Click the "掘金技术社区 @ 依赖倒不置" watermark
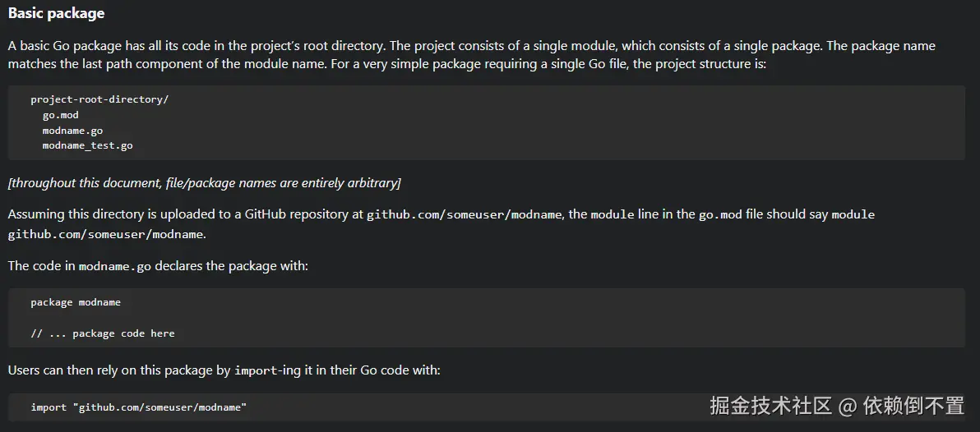This screenshot has height=432, width=980. pos(836,406)
